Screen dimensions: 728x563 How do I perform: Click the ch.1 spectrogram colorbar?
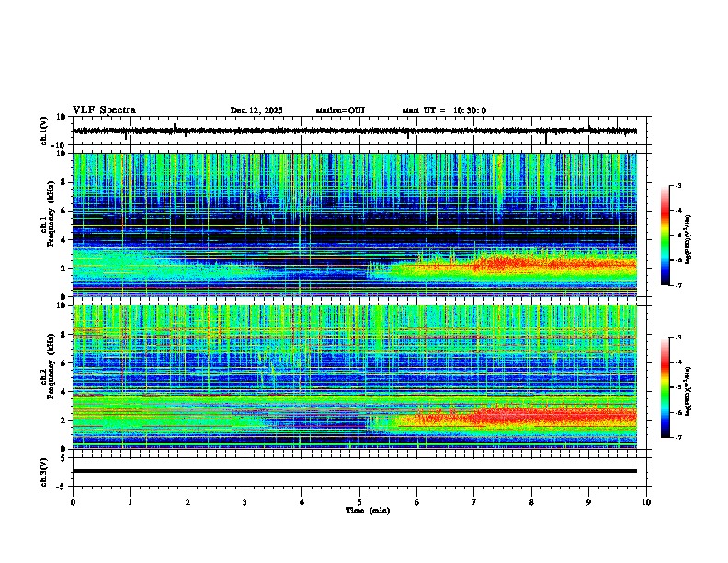(665, 236)
